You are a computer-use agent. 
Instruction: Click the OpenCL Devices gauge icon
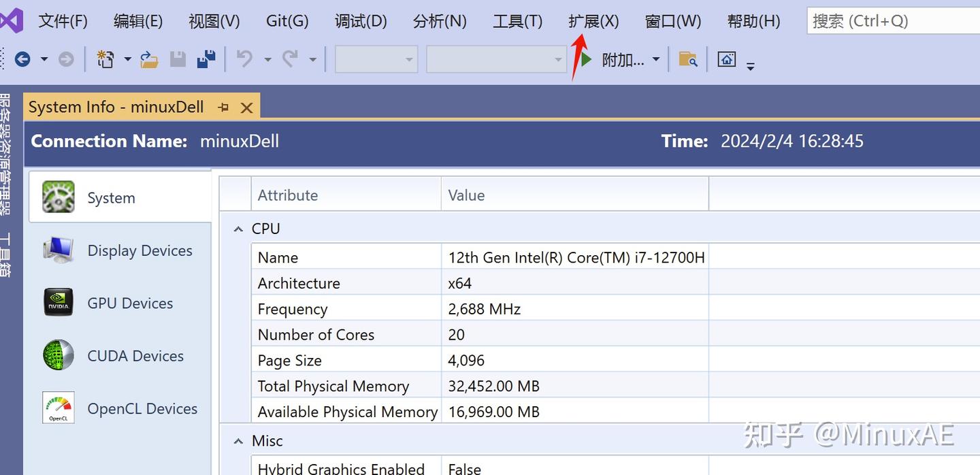tap(58, 407)
